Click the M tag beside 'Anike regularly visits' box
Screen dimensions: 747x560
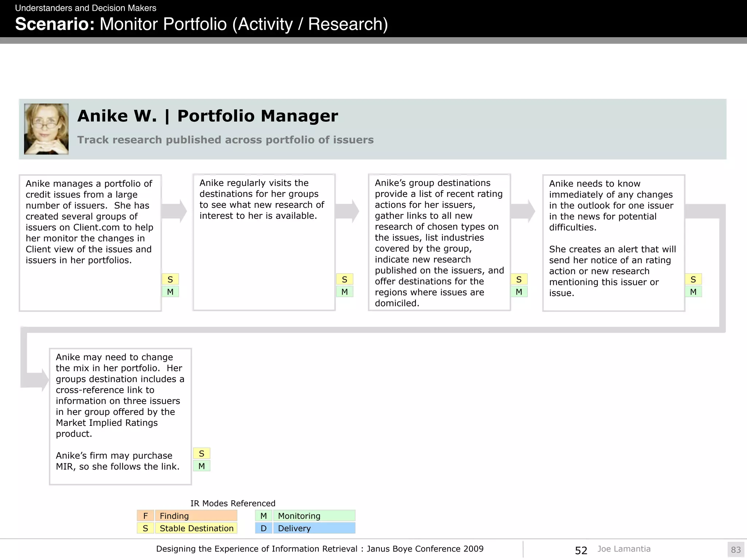[345, 292]
